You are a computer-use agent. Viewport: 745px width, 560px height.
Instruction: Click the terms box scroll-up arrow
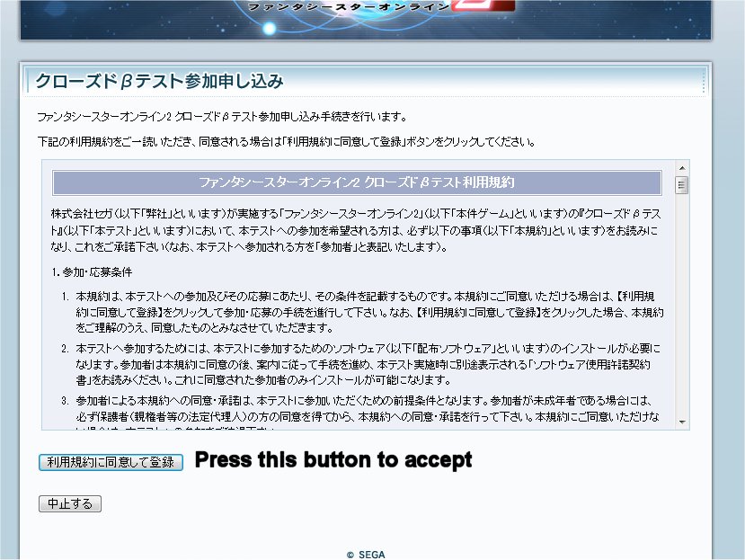click(682, 168)
